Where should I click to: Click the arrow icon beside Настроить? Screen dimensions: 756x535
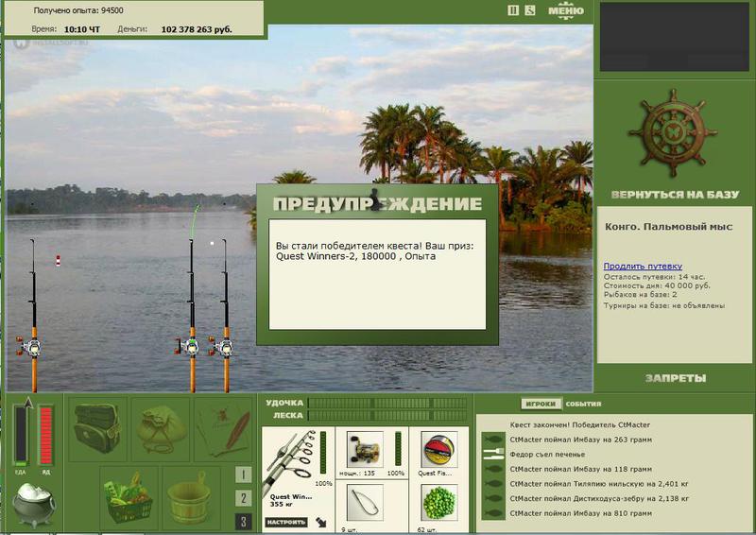[x=321, y=522]
